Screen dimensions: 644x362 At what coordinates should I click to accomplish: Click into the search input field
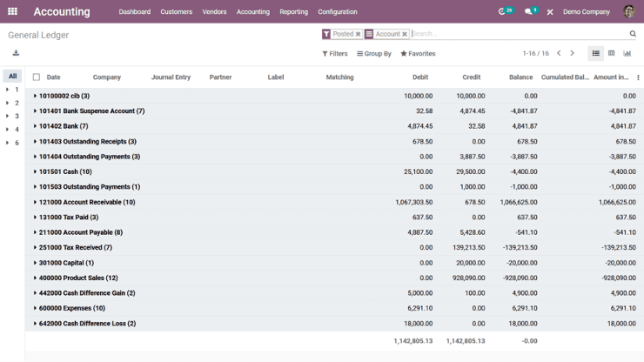pyautogui.click(x=518, y=34)
